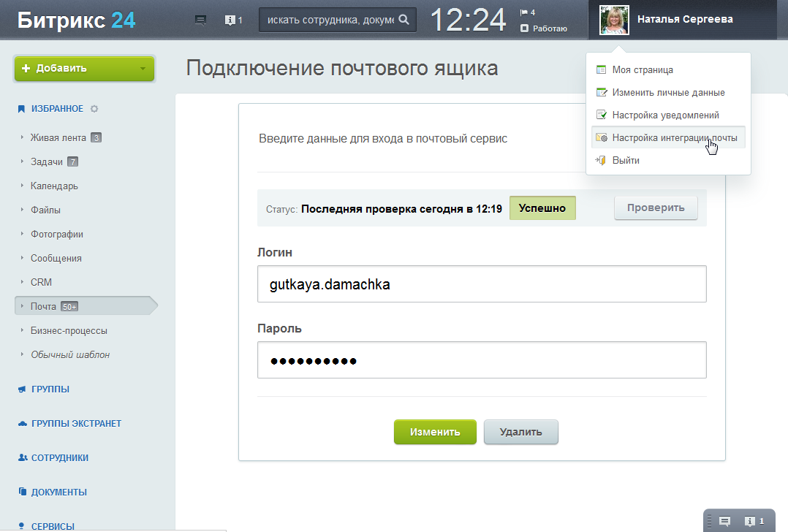Open notifications icon in top header

click(230, 20)
